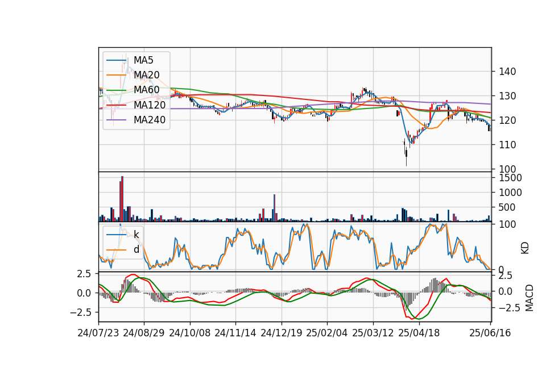Click the 1000 volume axis label
Screen dimensions: 546x392
point(510,193)
